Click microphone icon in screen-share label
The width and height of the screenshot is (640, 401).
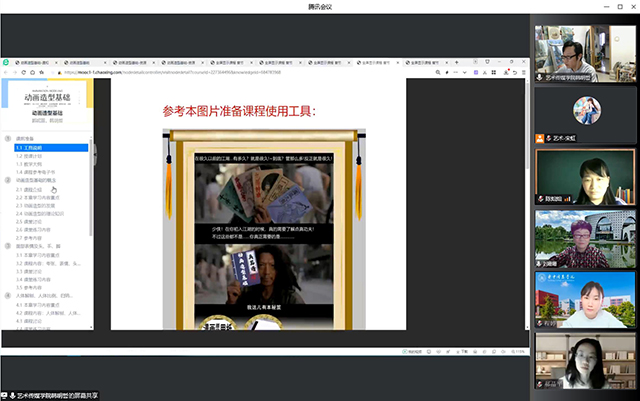[x=13, y=396]
